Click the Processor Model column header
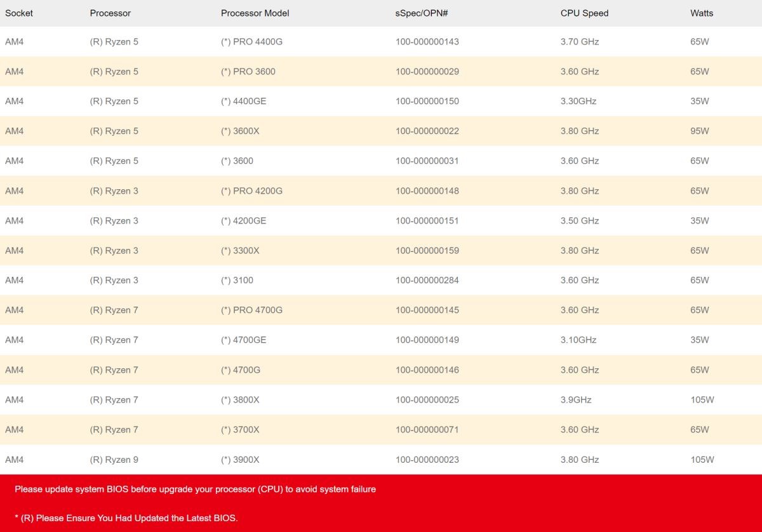Screen dimensions: 762x532 pyautogui.click(x=255, y=13)
